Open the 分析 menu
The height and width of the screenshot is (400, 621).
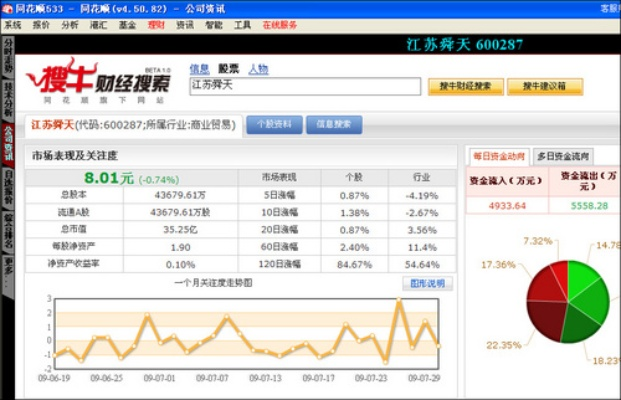pos(70,24)
